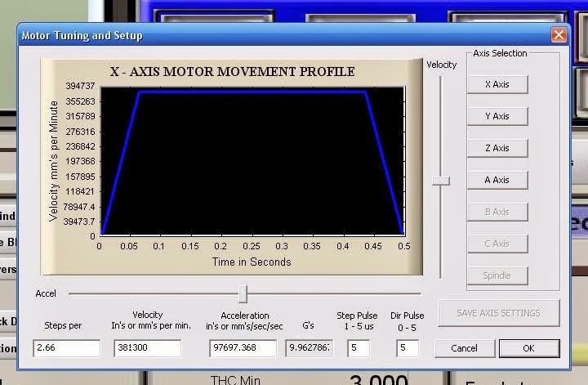Cancel the motor tuning dialog
Viewport: 588px width, 385px height.
point(465,348)
